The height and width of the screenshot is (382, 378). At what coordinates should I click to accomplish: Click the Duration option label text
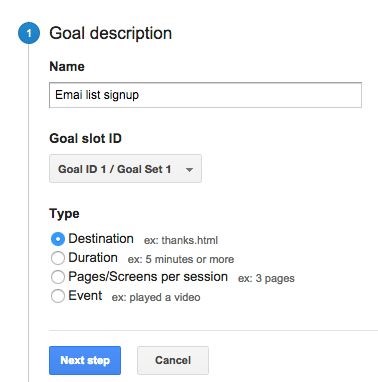click(x=93, y=258)
